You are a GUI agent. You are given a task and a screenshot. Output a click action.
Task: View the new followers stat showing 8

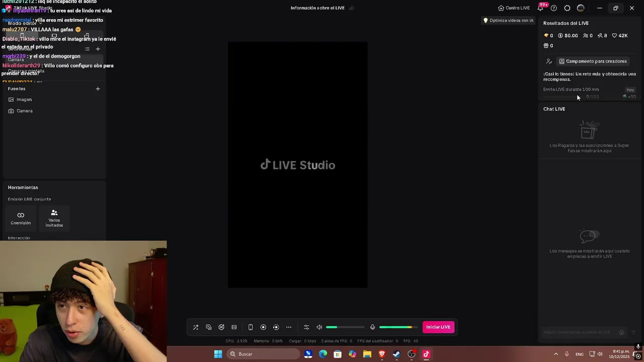coord(602,36)
